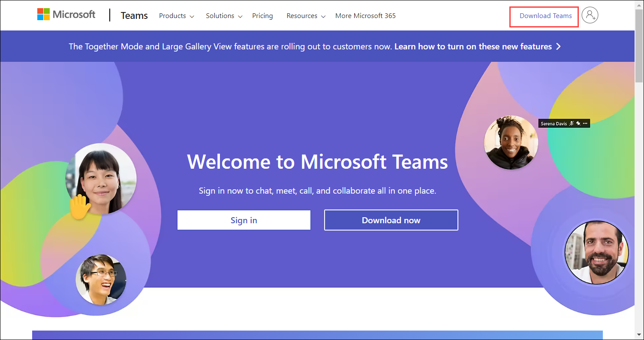This screenshot has height=340, width=644.
Task: Click the pin icon on Serena Davis tag
Action: [x=578, y=124]
